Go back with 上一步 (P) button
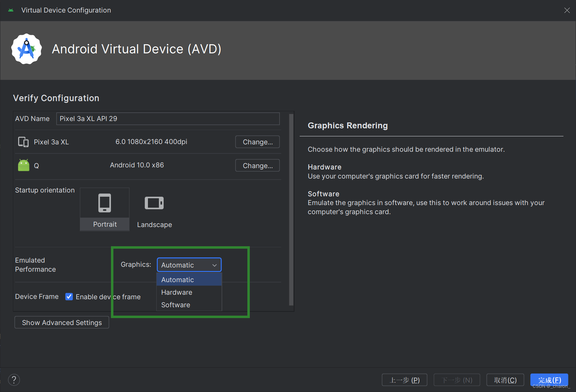 tap(405, 380)
